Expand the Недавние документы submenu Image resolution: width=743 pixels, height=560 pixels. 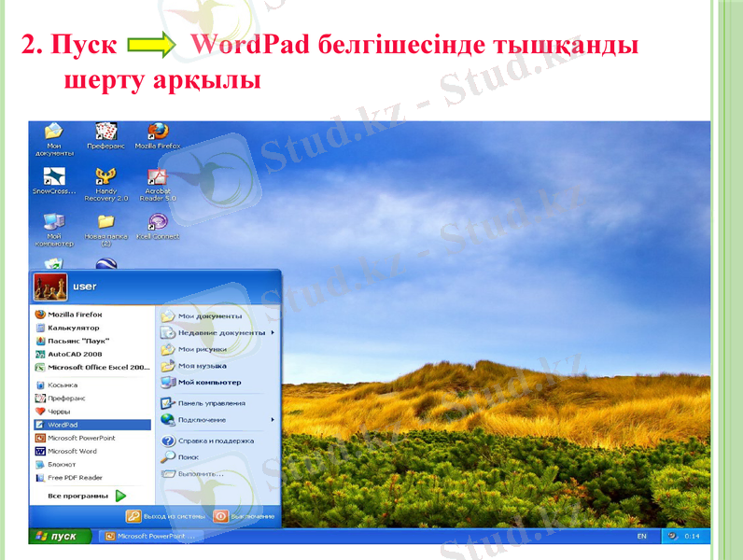coord(217,332)
